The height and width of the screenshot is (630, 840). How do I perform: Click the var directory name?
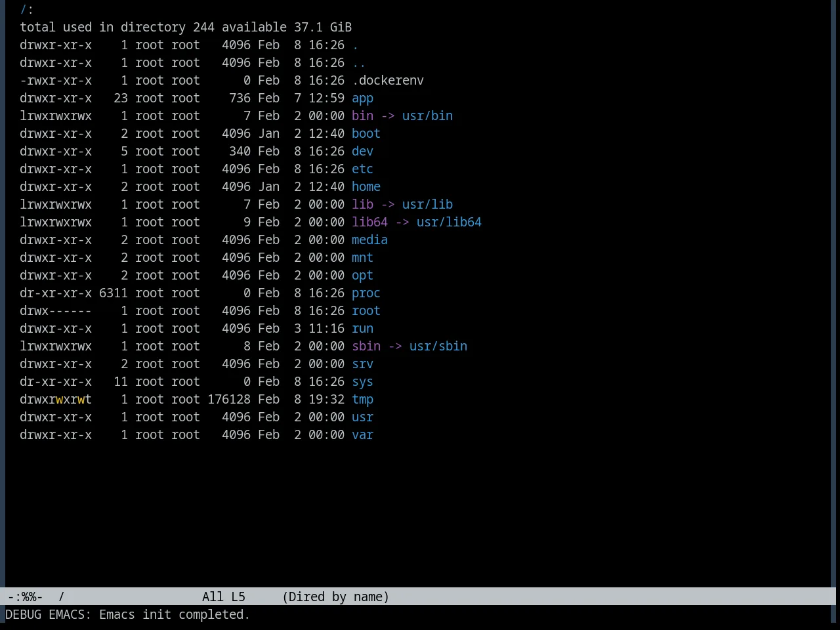[362, 435]
